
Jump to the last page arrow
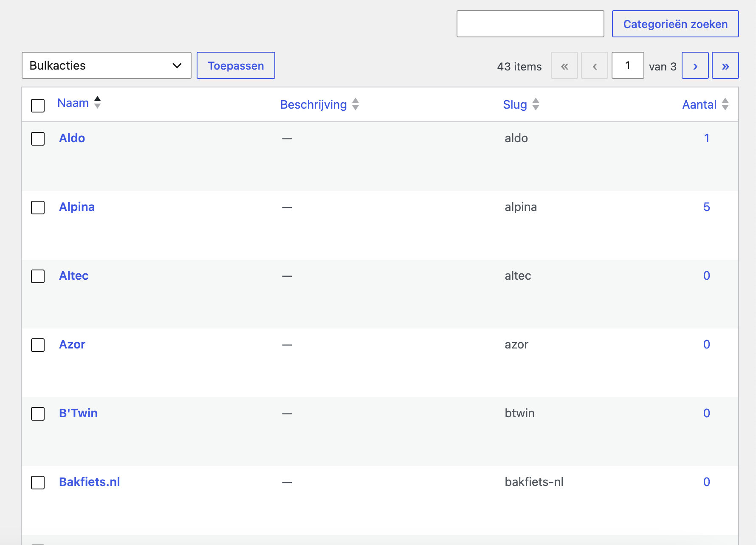725,65
